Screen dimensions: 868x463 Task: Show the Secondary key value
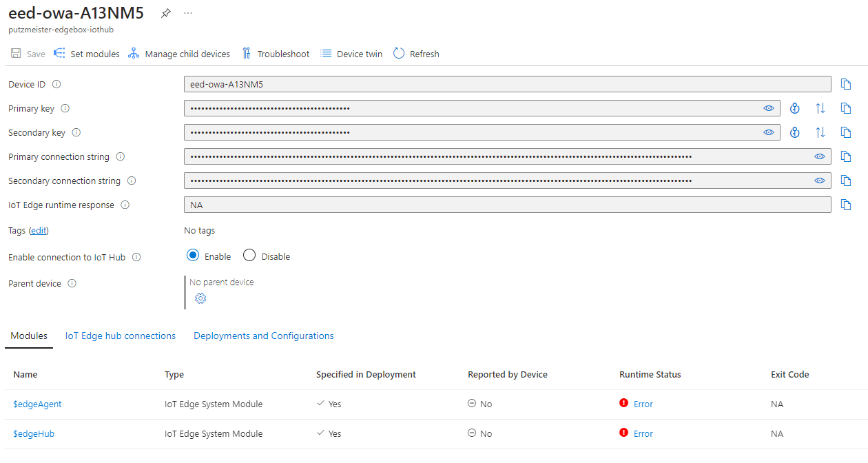[x=769, y=132]
